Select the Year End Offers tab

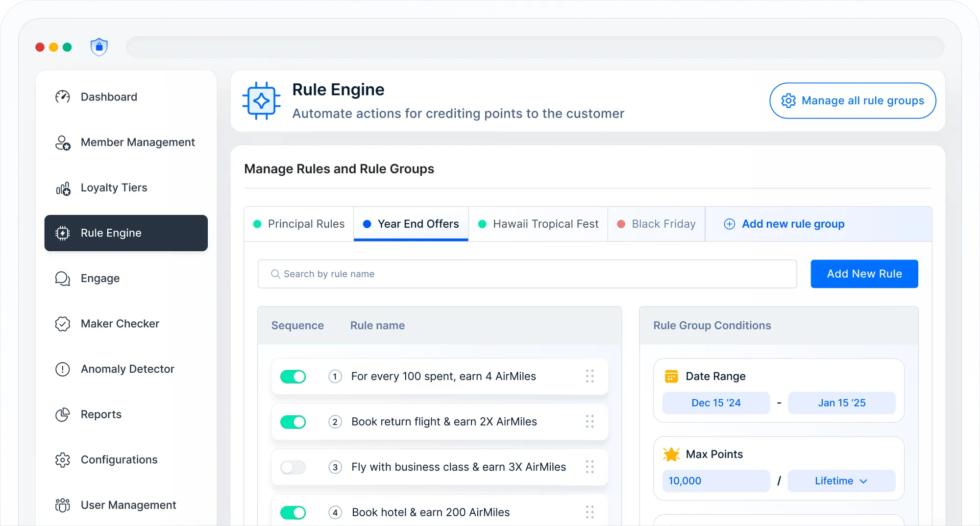pos(411,224)
